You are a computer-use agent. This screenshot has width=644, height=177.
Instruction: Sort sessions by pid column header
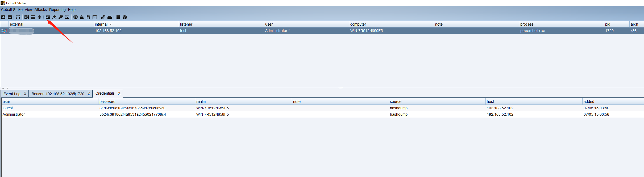click(617, 24)
